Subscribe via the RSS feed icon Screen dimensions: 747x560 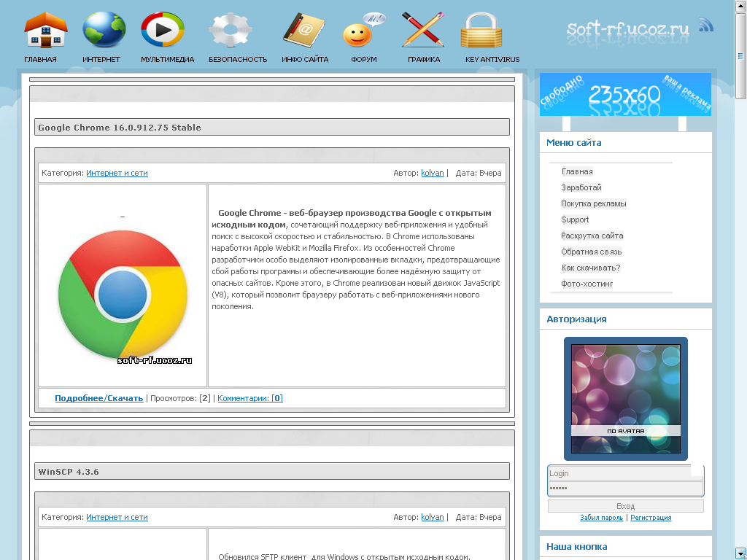[x=706, y=24]
